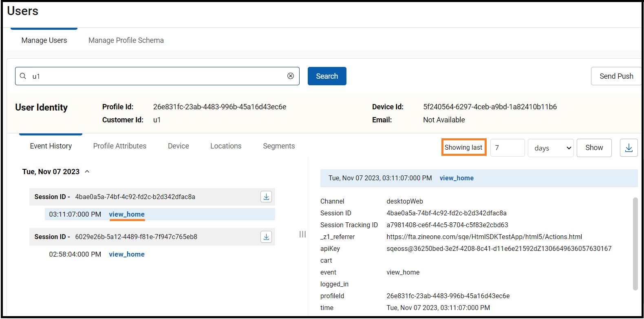This screenshot has width=644, height=319.
Task: Click the event value view_home in details
Action: [403, 272]
